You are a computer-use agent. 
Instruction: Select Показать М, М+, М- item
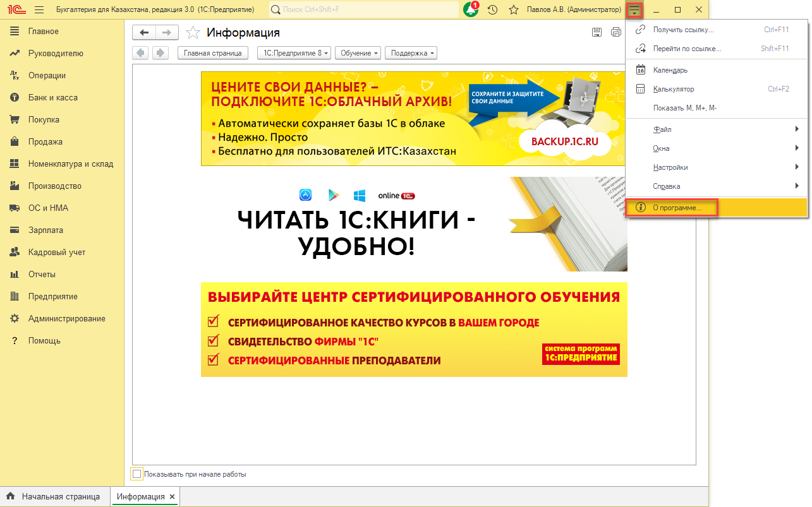pyautogui.click(x=717, y=108)
